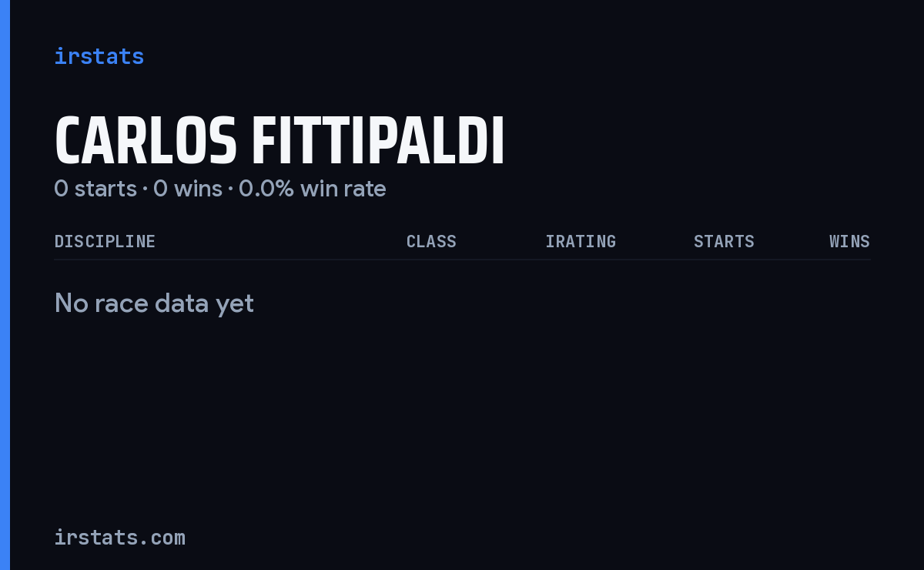Click the blue accent bar on left edge
924x570 pixels.
[x=5, y=285]
